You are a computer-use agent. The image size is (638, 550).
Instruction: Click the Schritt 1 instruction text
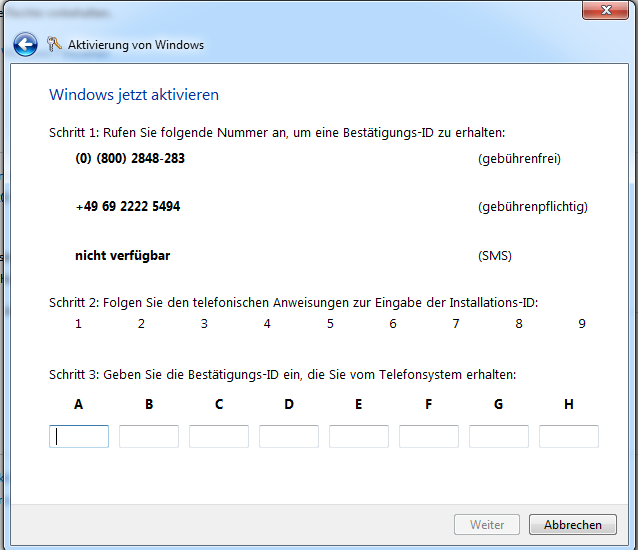pos(277,133)
